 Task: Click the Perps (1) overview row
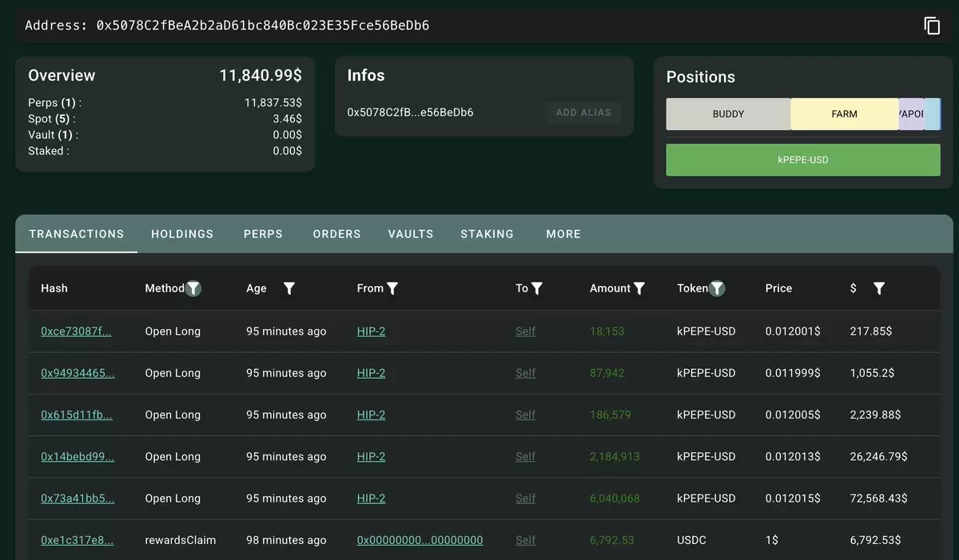[165, 103]
